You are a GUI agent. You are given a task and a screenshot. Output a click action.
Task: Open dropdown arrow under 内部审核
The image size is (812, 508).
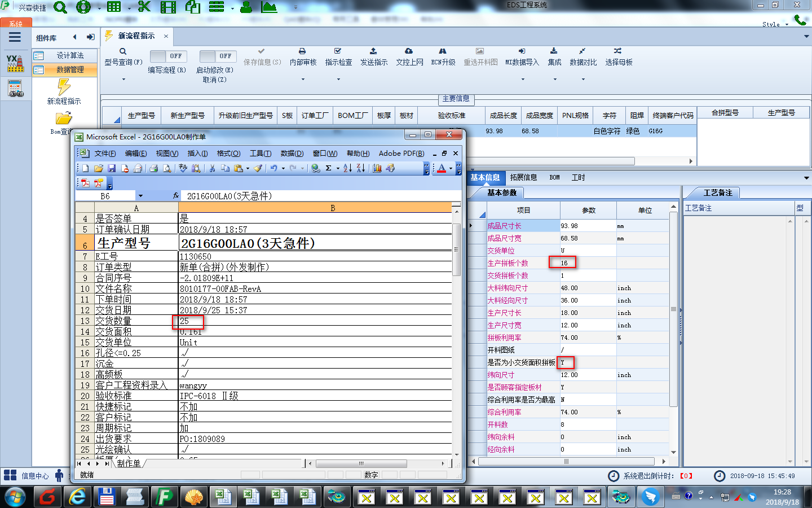303,80
